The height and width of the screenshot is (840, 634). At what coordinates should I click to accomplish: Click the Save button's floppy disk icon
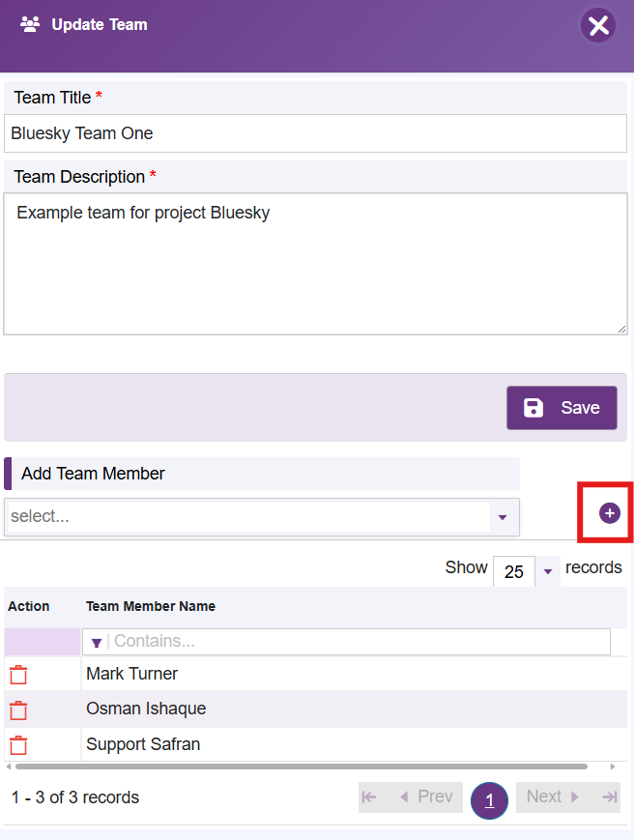point(533,408)
